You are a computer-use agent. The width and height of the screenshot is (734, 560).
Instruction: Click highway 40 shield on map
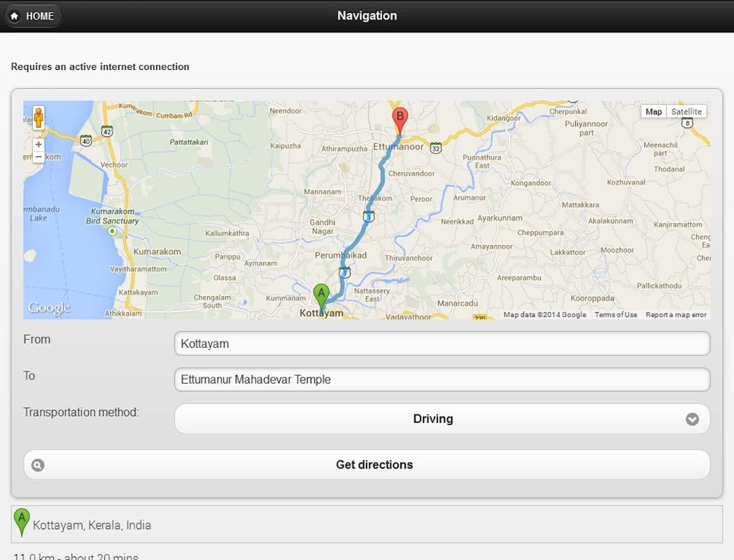click(x=85, y=141)
